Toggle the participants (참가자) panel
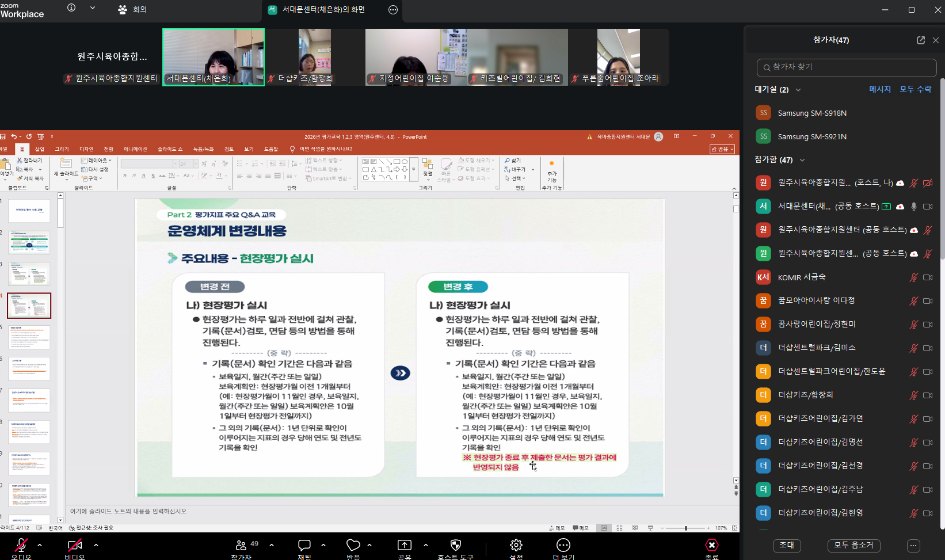The width and height of the screenshot is (945, 560). point(242,546)
